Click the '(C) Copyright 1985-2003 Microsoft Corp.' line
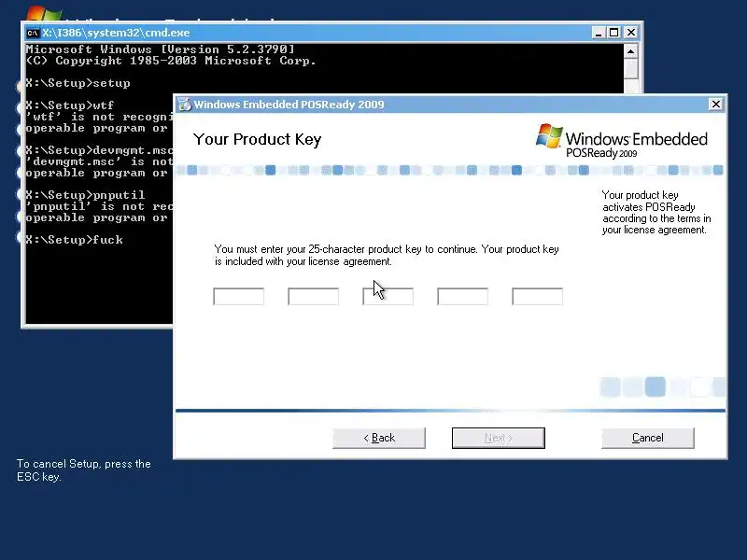Viewport: 747px width, 560px height. [171, 61]
